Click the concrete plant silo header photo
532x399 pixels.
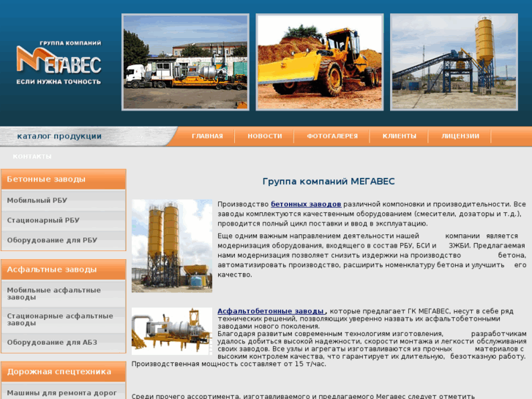tap(454, 62)
